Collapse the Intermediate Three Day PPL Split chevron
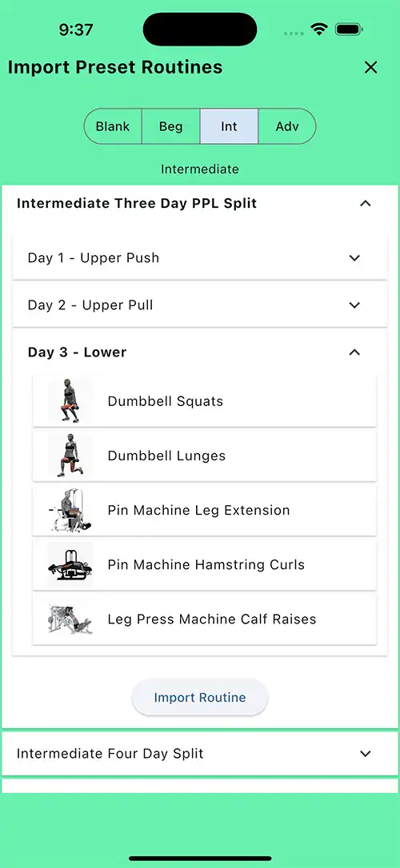This screenshot has height=868, width=400. (365, 204)
